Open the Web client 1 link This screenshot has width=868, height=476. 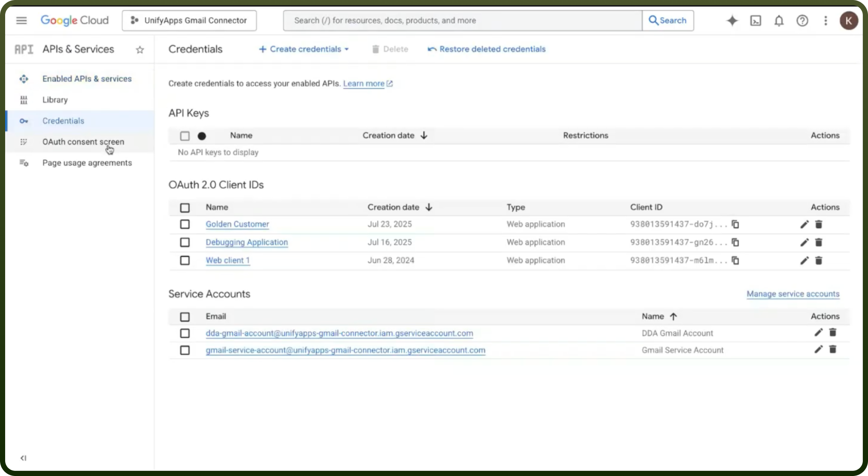pyautogui.click(x=227, y=260)
